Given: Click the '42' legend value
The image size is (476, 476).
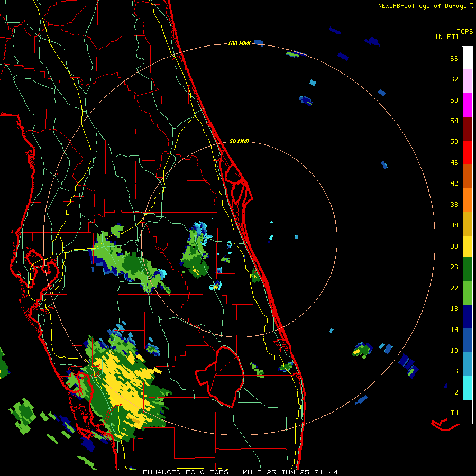Looking at the screenshot, I should [x=454, y=184].
